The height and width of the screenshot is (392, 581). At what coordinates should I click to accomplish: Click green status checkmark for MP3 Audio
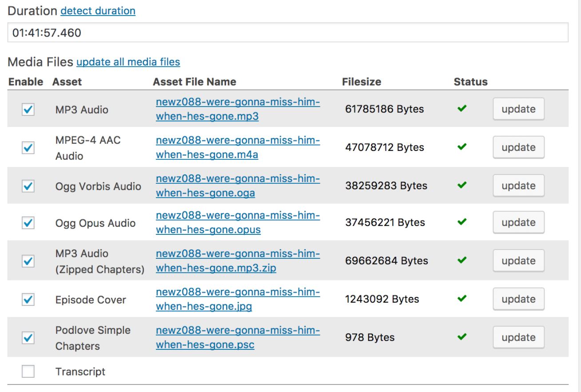[x=462, y=109]
